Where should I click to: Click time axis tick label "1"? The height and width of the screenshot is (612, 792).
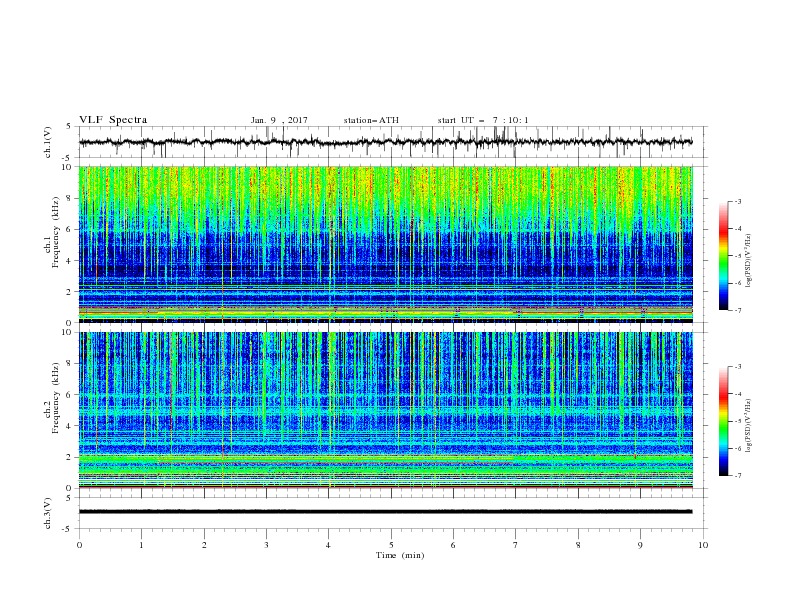(x=141, y=545)
